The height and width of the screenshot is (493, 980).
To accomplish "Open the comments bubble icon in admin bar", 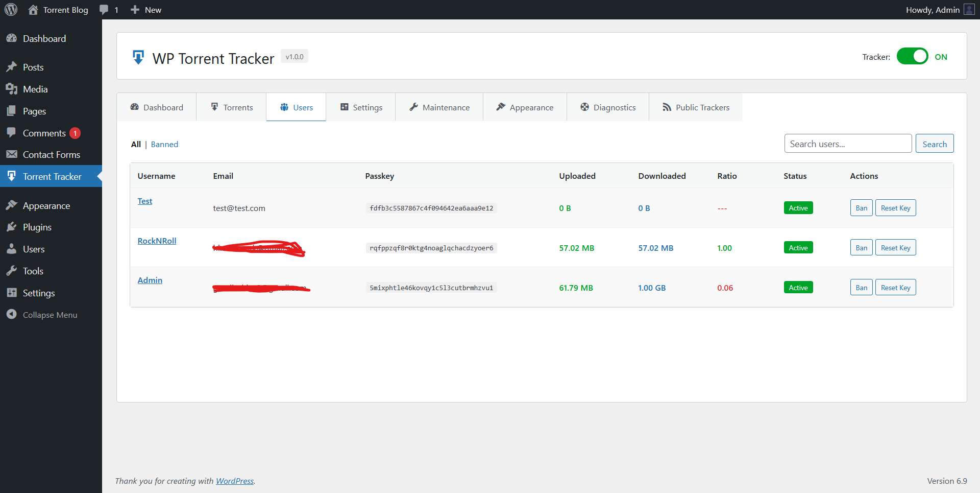I will coord(105,9).
